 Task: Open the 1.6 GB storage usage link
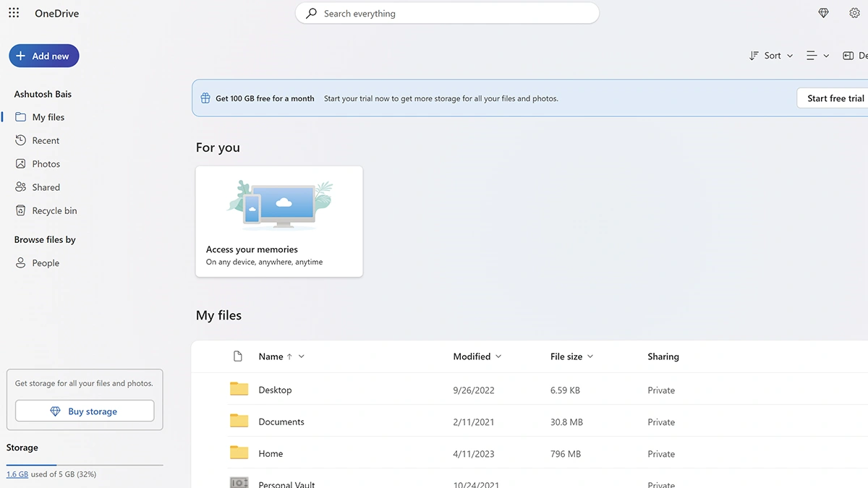[x=17, y=474]
